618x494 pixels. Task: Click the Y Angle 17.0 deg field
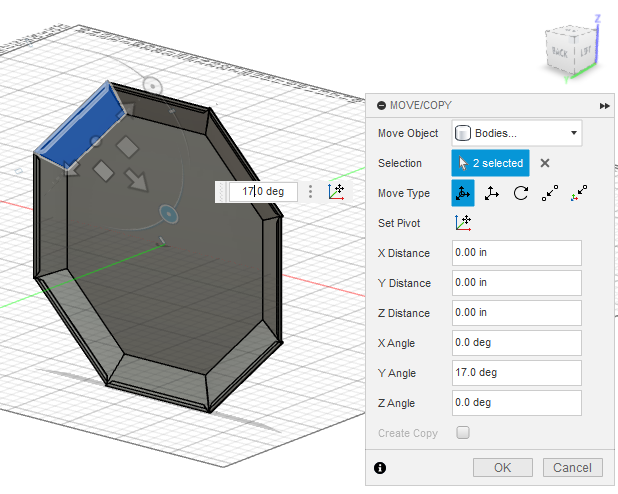(517, 373)
